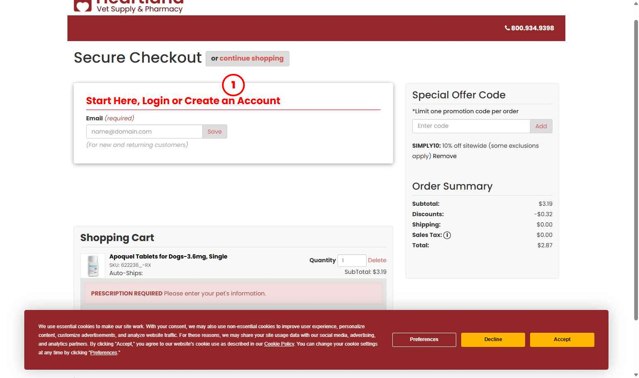639x378 pixels.
Task: Click the Total amount $2.87
Action: 545,245
